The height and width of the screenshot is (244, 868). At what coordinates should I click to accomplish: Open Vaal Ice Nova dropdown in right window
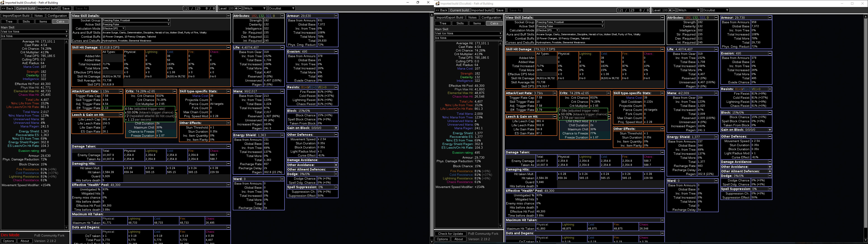coord(468,33)
